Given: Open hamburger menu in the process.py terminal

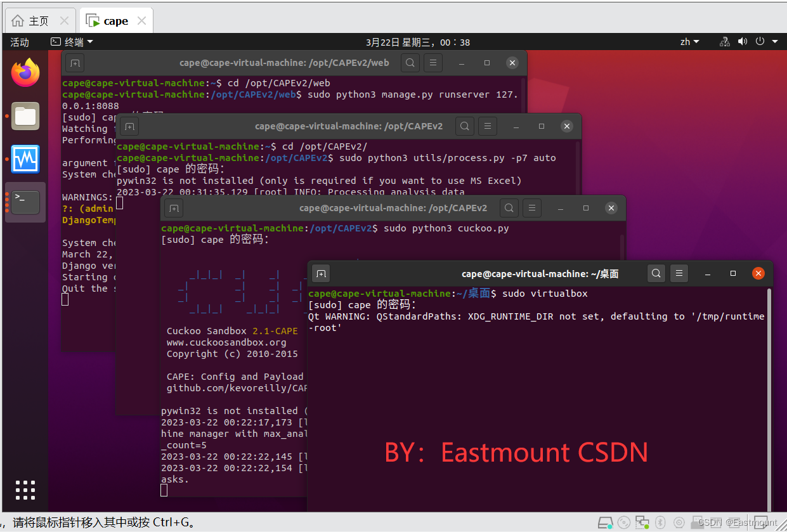Looking at the screenshot, I should pyautogui.click(x=487, y=126).
